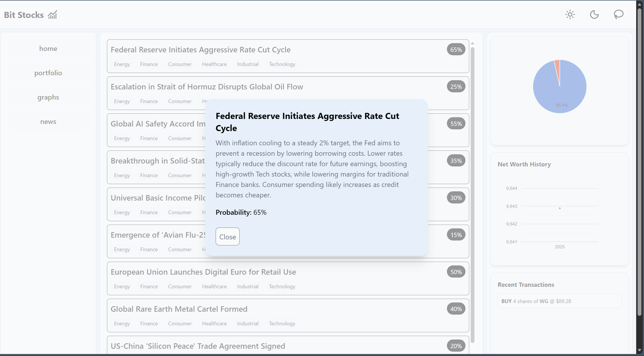Open Global Rare Earth Metal Cartel article
The image size is (644, 356).
[x=179, y=309]
